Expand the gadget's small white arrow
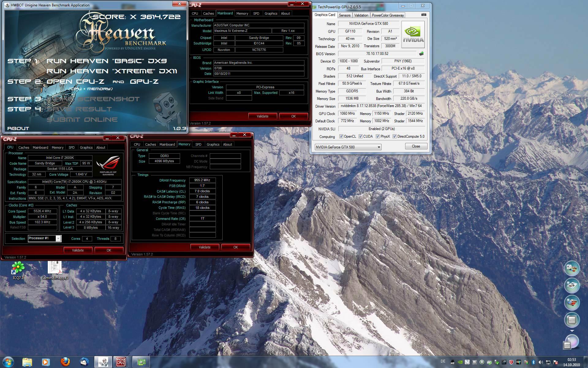This screenshot has width=588, height=368. pos(571,331)
